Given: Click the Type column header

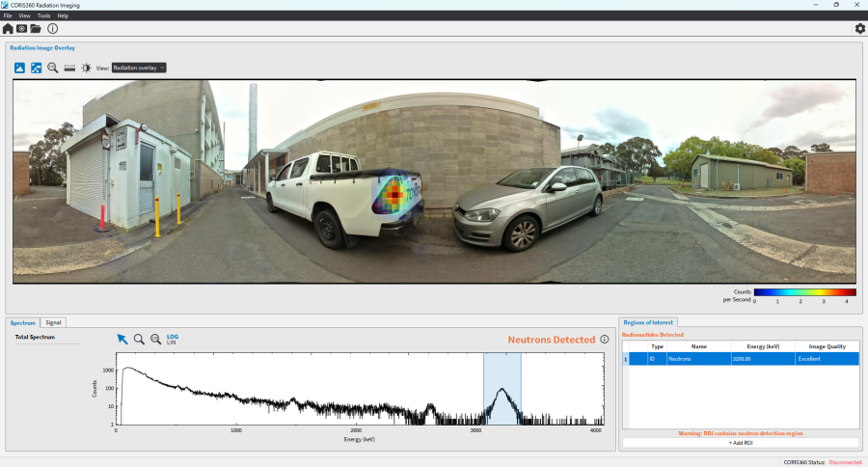Looking at the screenshot, I should pyautogui.click(x=657, y=346).
